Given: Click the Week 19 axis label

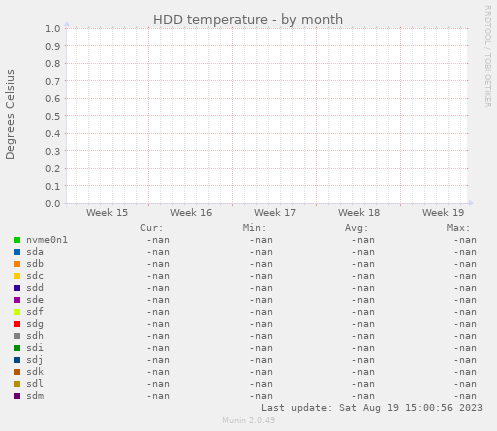Looking at the screenshot, I should 443,213.
